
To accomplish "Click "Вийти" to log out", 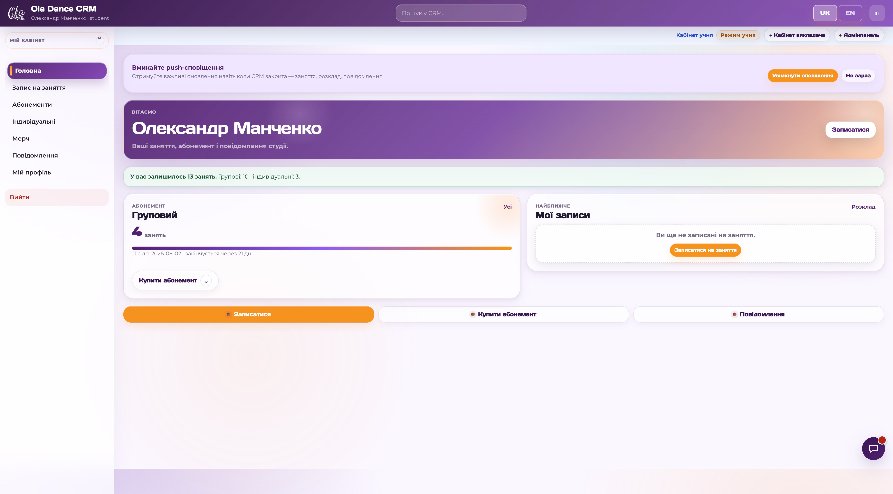I will (57, 197).
